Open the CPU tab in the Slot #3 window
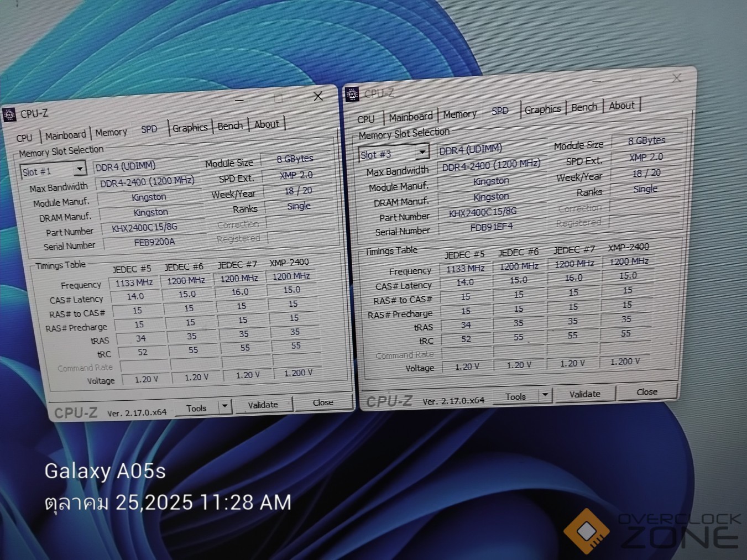This screenshot has width=747, height=560. click(x=365, y=119)
